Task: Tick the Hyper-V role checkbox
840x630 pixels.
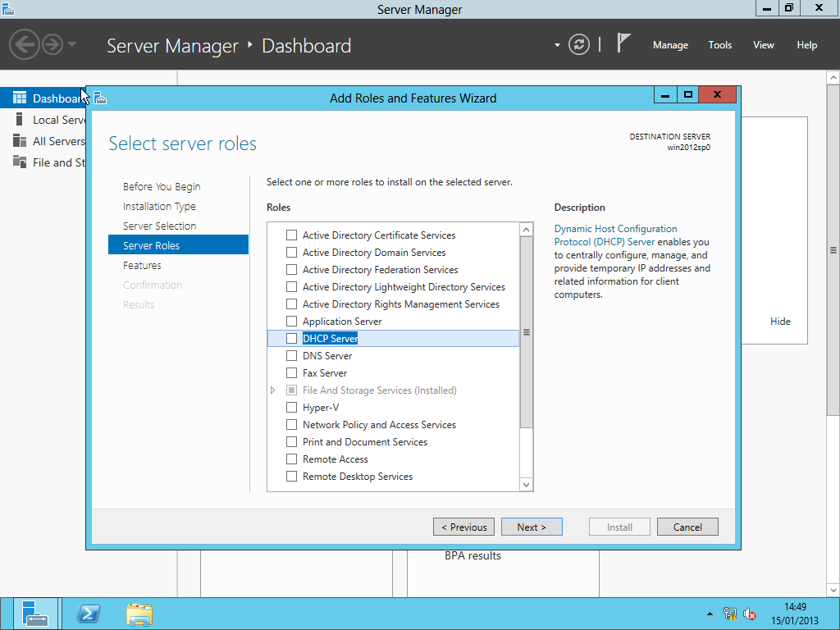Action: (x=291, y=408)
